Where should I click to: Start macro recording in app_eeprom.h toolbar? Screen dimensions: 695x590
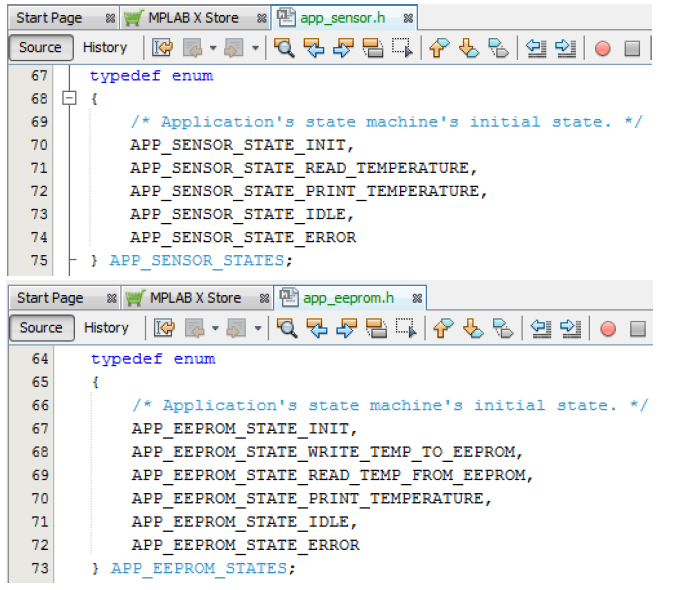pos(608,328)
